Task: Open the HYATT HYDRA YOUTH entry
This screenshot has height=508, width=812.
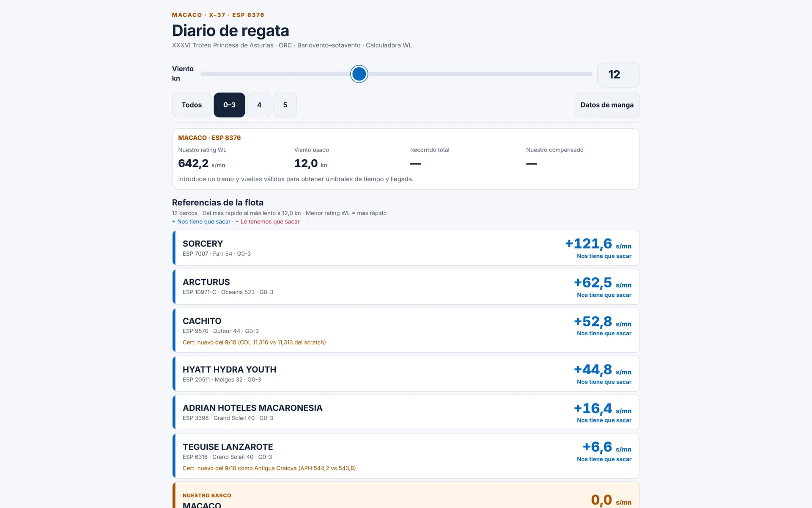Action: [406, 374]
